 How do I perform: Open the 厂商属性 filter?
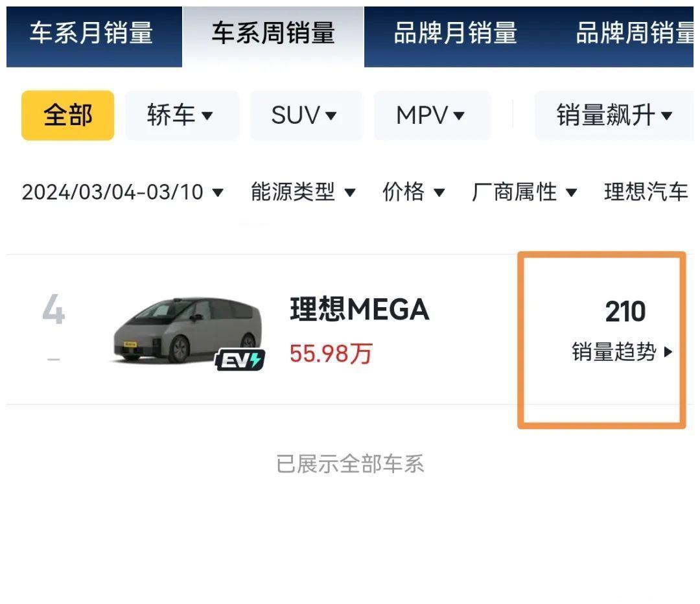point(524,192)
